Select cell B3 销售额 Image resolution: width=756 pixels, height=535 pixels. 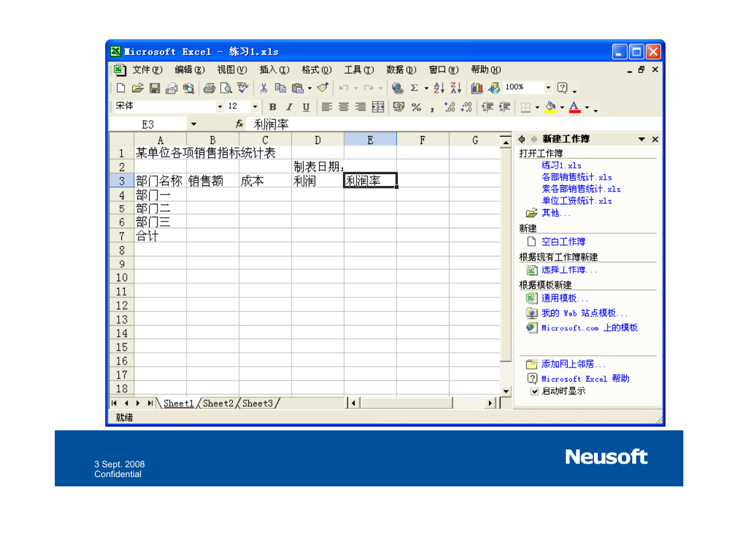[x=213, y=180]
